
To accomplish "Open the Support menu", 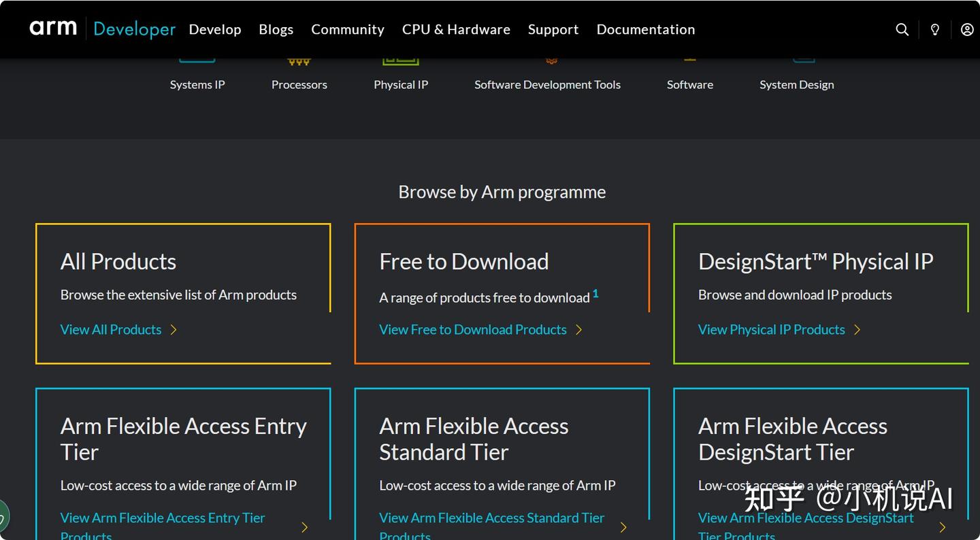I will (553, 29).
